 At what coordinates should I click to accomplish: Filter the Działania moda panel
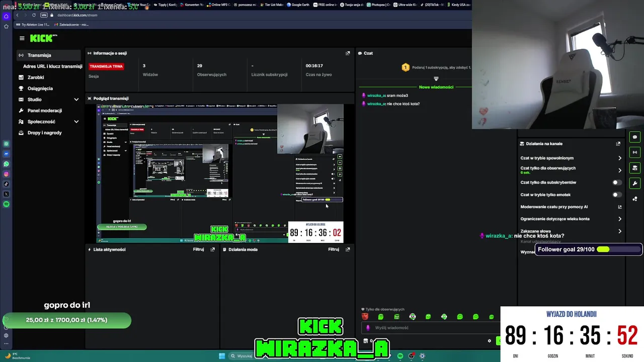(334, 249)
